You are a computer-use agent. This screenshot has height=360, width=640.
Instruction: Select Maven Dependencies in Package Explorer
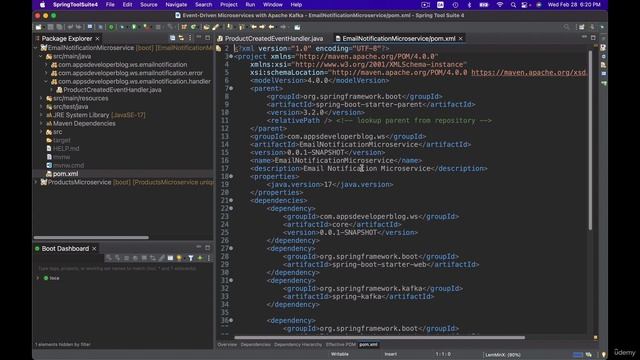click(x=84, y=123)
